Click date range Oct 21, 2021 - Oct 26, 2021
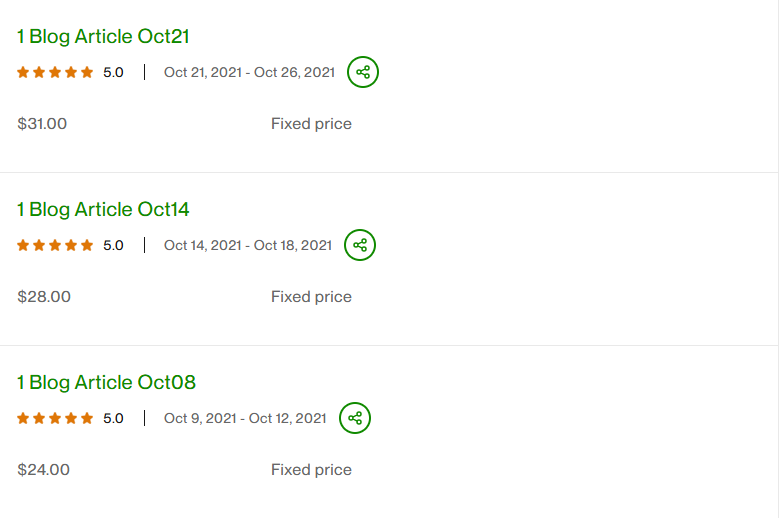 tap(249, 72)
